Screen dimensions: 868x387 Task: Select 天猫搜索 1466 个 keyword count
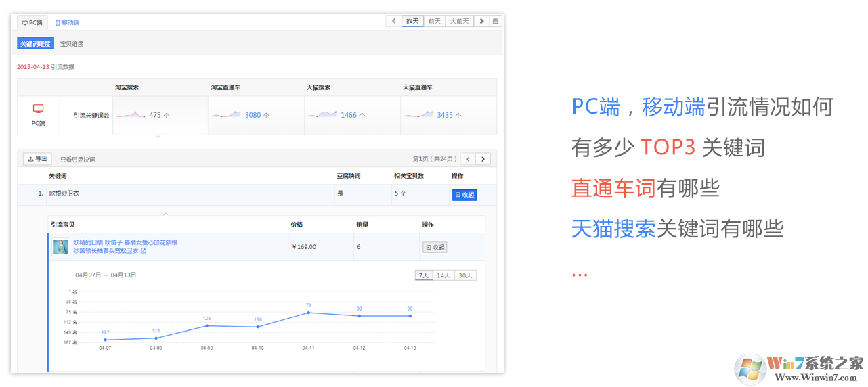click(352, 115)
